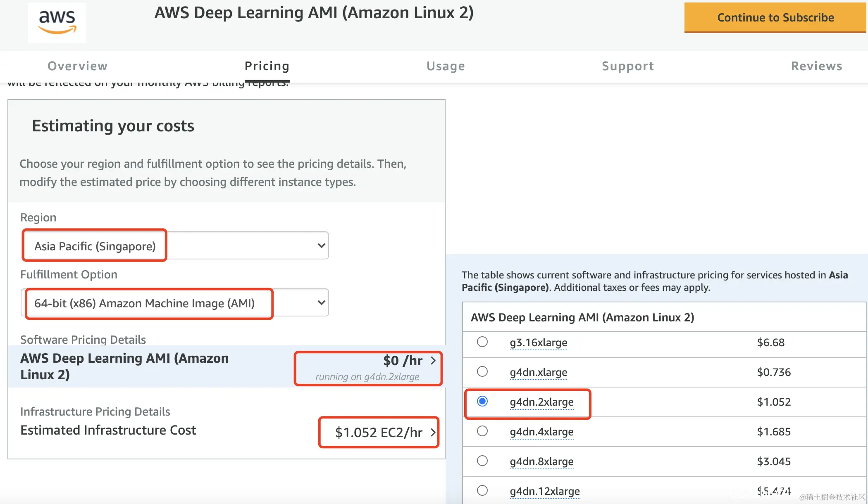Pick the g4dn.12xlarge radio button
The width and height of the screenshot is (868, 504).
[482, 491]
